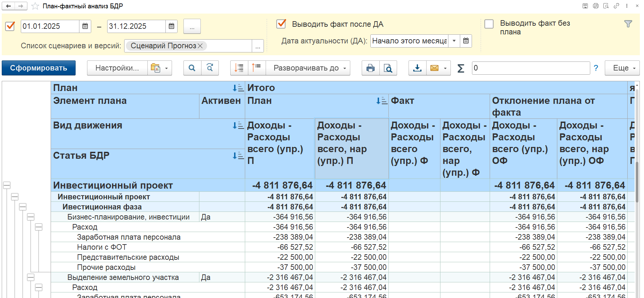Viewport: 644px width, 298px height.
Task: Open calendar for start date 01.01.2025
Action: pyautogui.click(x=85, y=26)
